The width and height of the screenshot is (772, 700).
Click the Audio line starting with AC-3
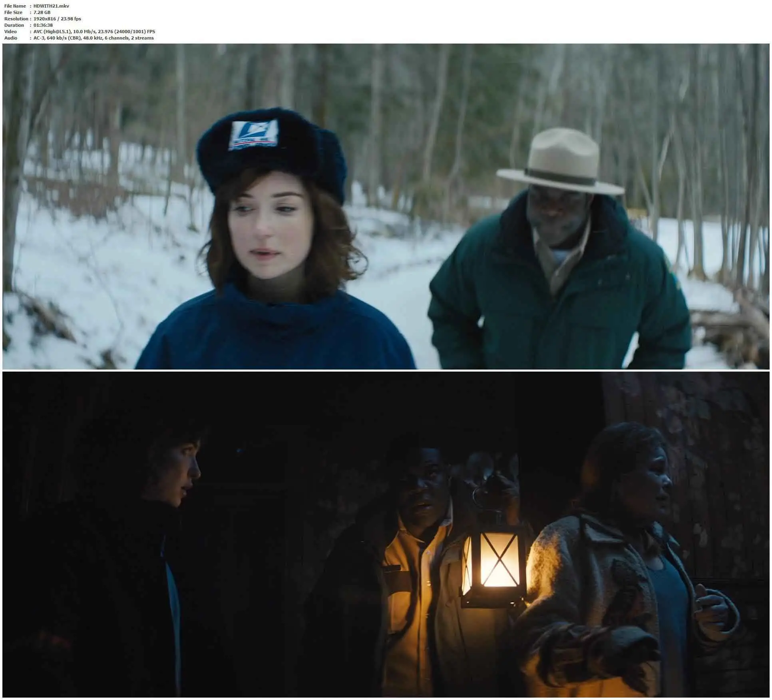[94, 38]
